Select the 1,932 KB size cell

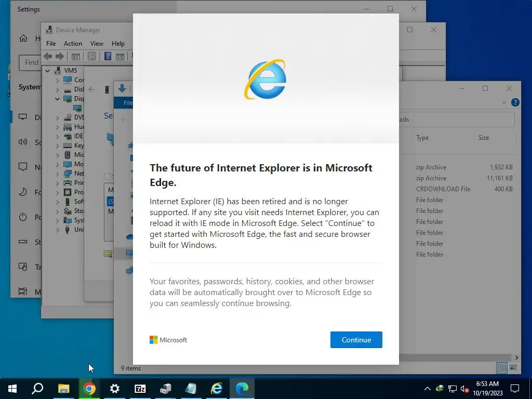501,167
